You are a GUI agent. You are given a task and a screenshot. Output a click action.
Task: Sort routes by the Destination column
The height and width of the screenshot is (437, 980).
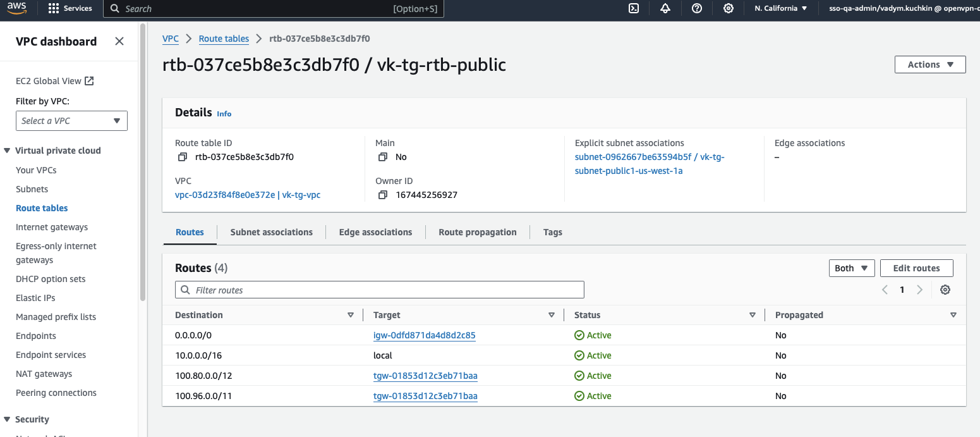(199, 315)
